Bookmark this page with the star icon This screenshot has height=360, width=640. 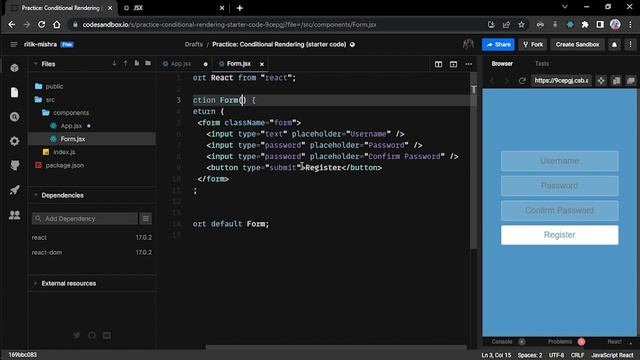[x=521, y=24]
